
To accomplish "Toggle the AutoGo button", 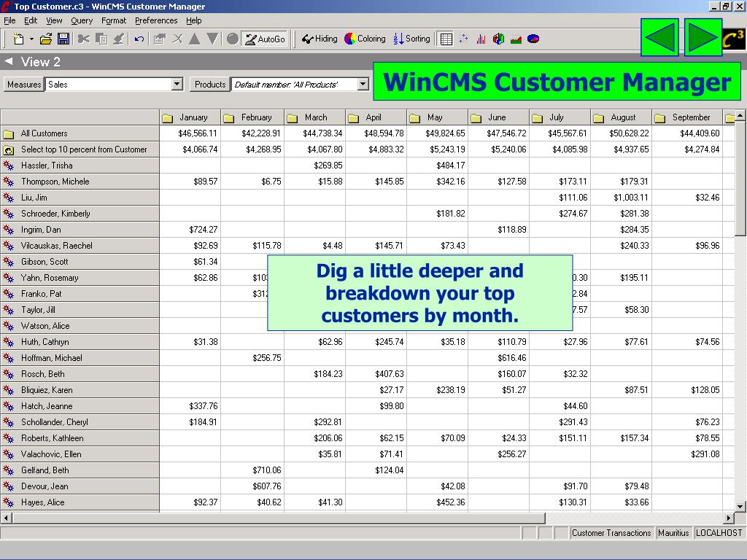I will [265, 39].
